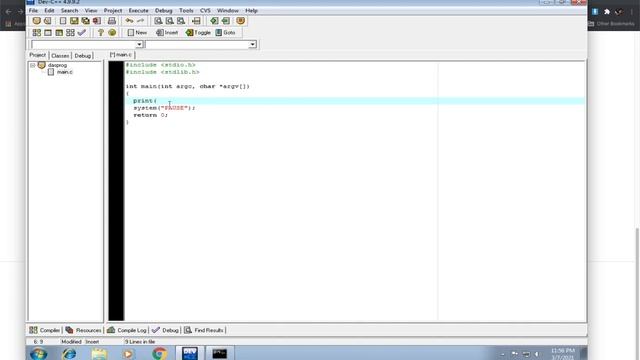Click the Windows Start button
Viewport: 640px width, 360px height.
(x=38, y=353)
